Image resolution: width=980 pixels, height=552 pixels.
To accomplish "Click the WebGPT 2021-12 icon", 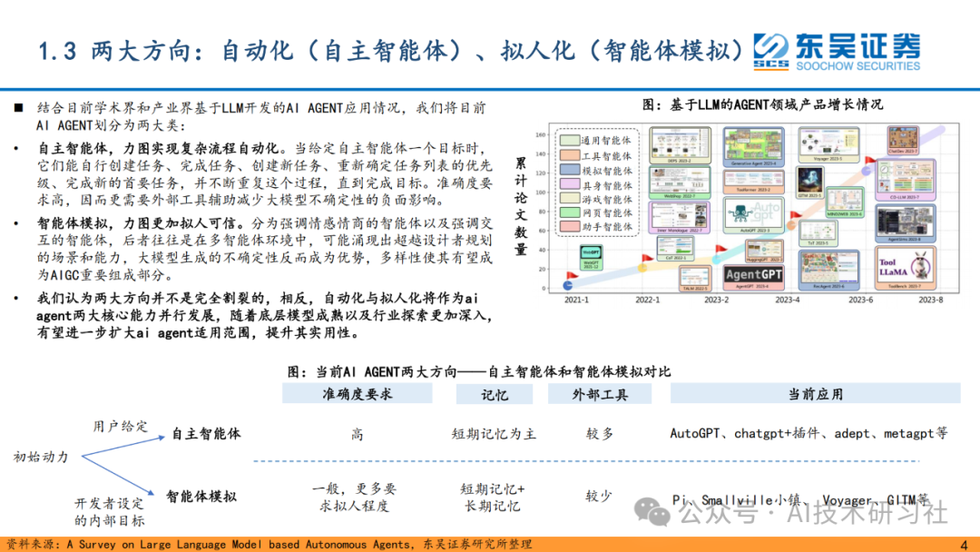I will point(591,258).
